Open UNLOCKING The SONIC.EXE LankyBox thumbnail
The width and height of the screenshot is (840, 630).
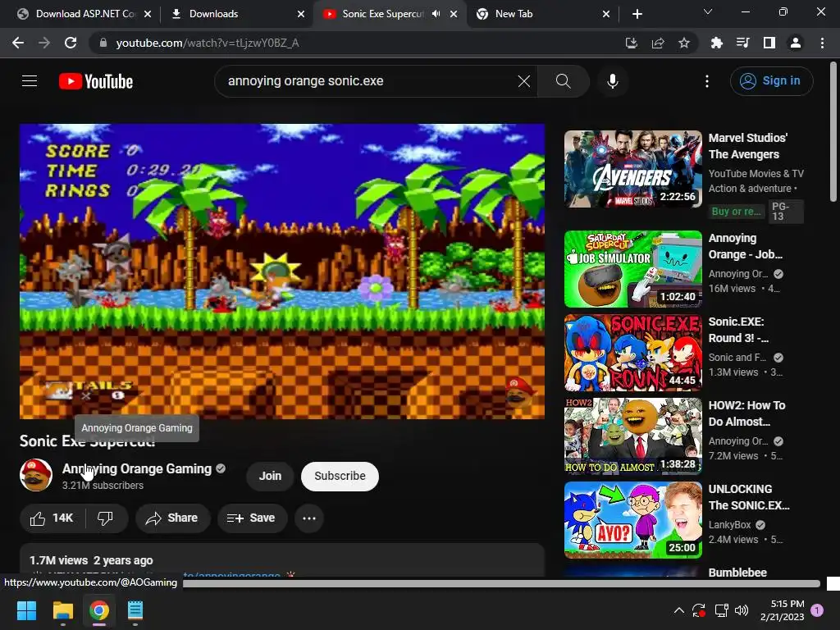632,519
